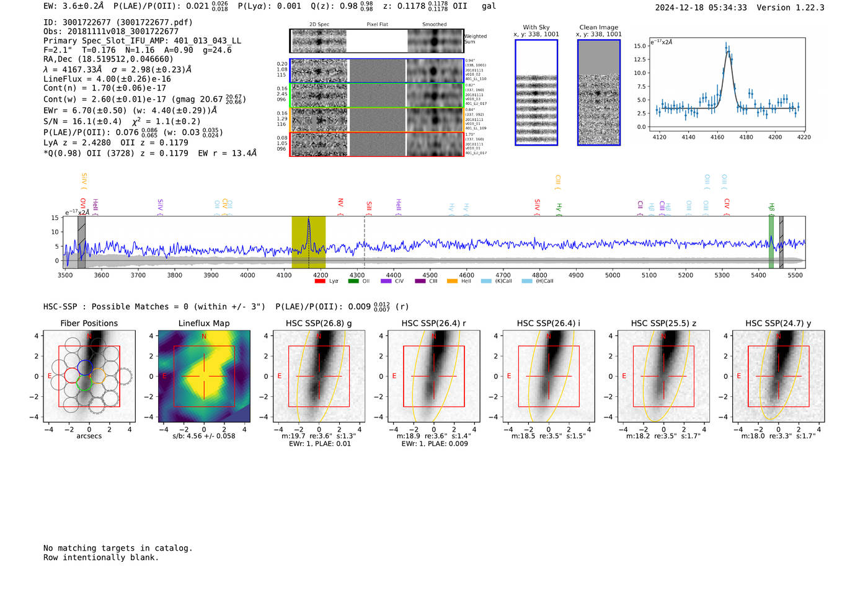Click the green Hβ band in spectrum
Viewport: 868px width, 591px height.
pyautogui.click(x=771, y=242)
